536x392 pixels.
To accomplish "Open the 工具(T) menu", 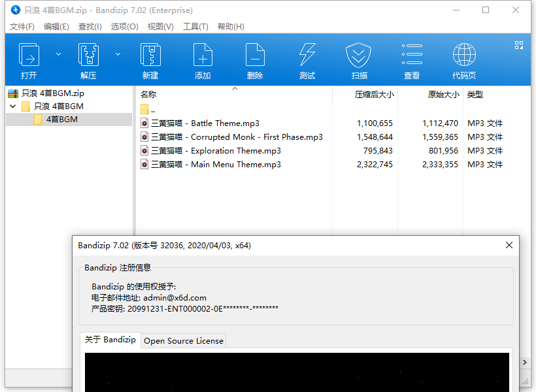I will click(x=195, y=27).
